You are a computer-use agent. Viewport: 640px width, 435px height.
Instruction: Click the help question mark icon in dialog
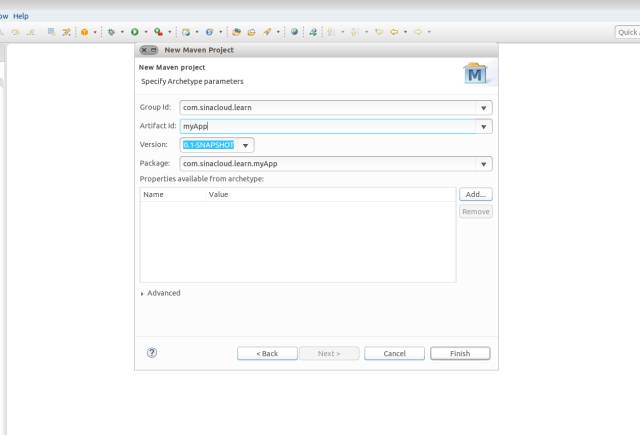tap(152, 353)
